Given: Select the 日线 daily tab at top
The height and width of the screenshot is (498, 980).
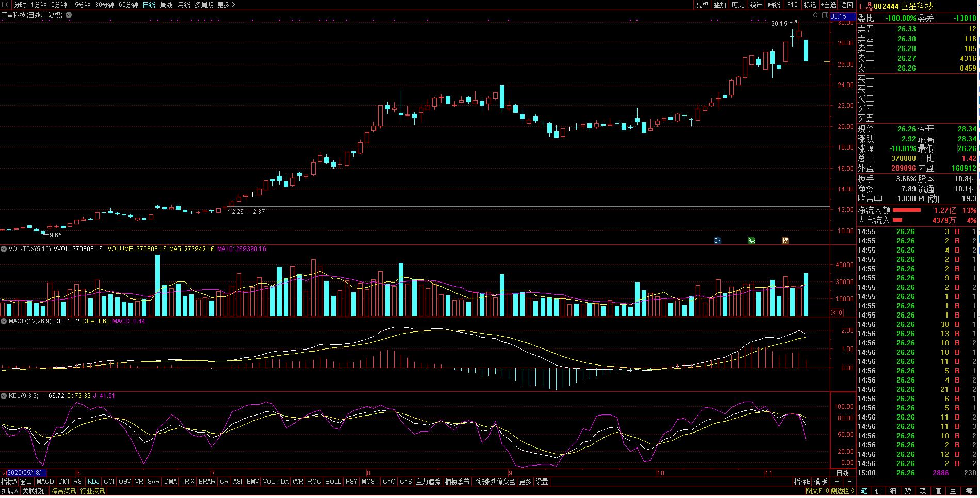Looking at the screenshot, I should (149, 5).
